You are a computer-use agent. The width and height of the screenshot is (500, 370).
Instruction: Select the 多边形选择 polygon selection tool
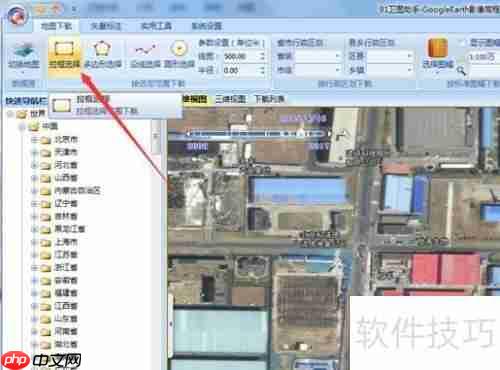[x=103, y=54]
